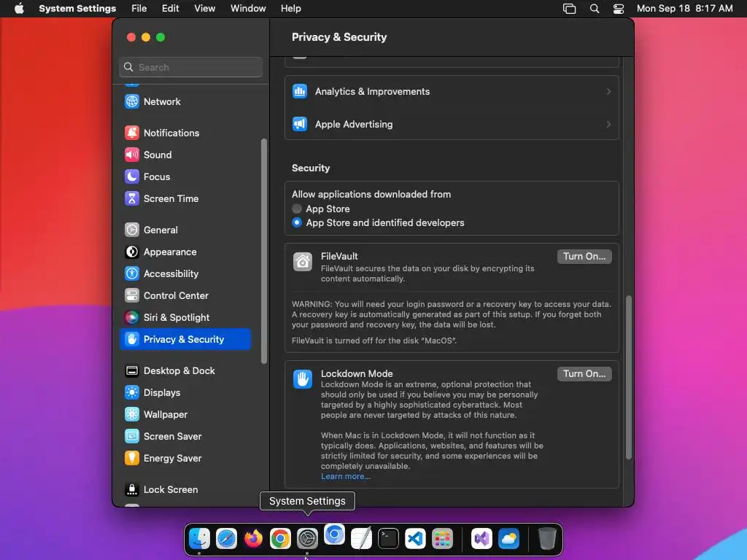
Task: Click the Lockdown Mode hand icon
Action: click(303, 379)
